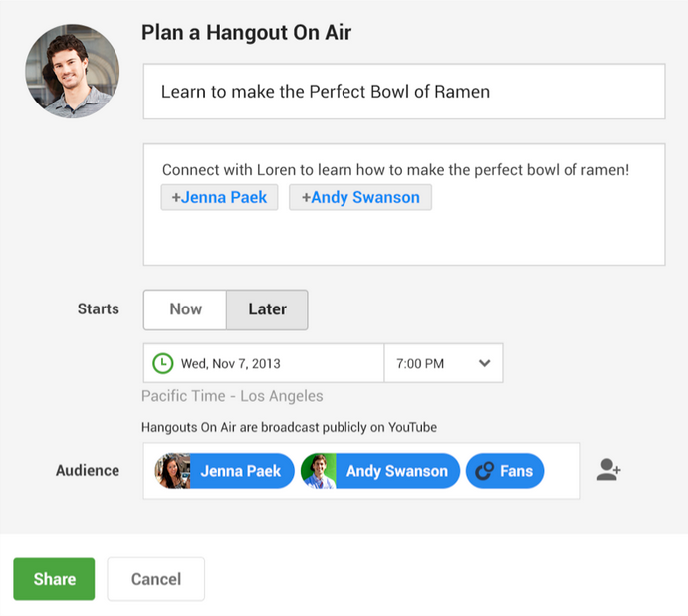Click the Starts label
688x616 pixels.
(x=99, y=309)
